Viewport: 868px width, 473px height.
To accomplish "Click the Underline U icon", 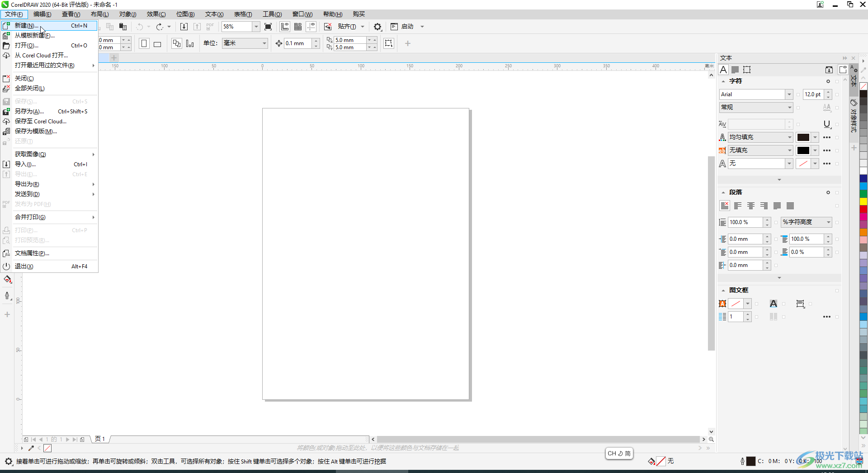I will pos(827,124).
